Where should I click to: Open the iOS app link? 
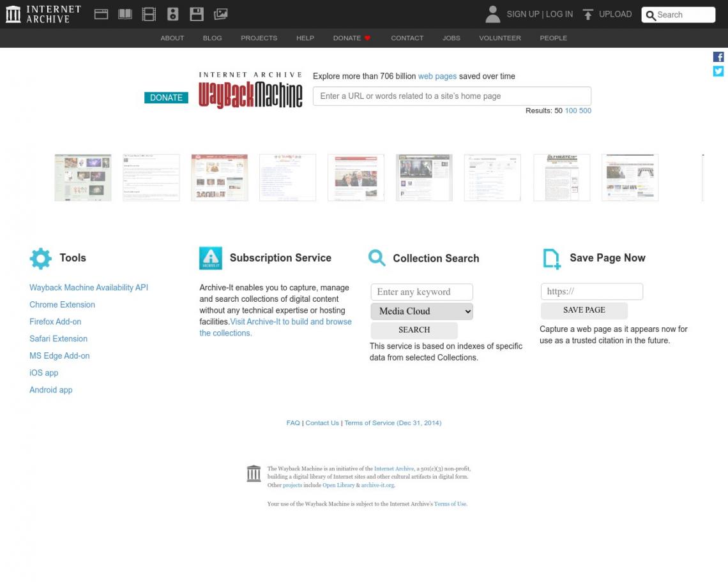[x=43, y=373]
